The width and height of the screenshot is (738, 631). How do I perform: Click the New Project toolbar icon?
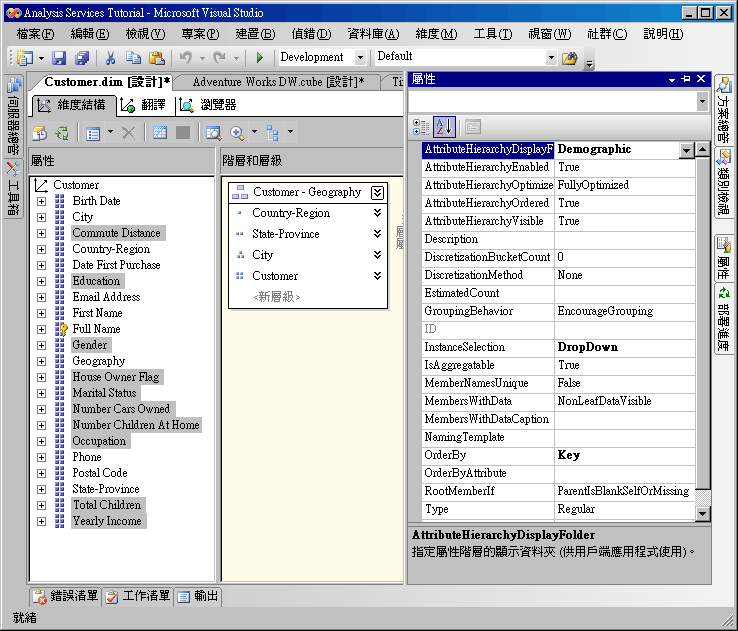24,58
